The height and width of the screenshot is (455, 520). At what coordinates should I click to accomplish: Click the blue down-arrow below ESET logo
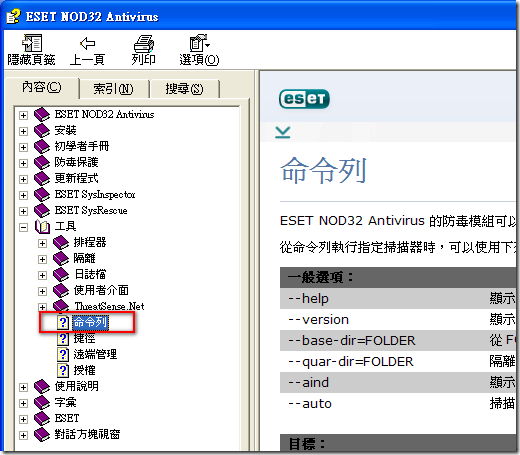pos(283,132)
